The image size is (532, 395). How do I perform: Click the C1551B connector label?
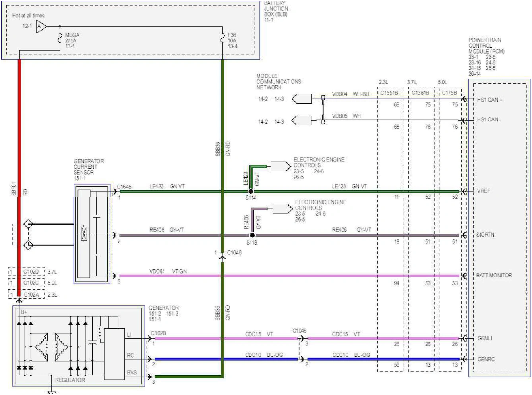(389, 93)
